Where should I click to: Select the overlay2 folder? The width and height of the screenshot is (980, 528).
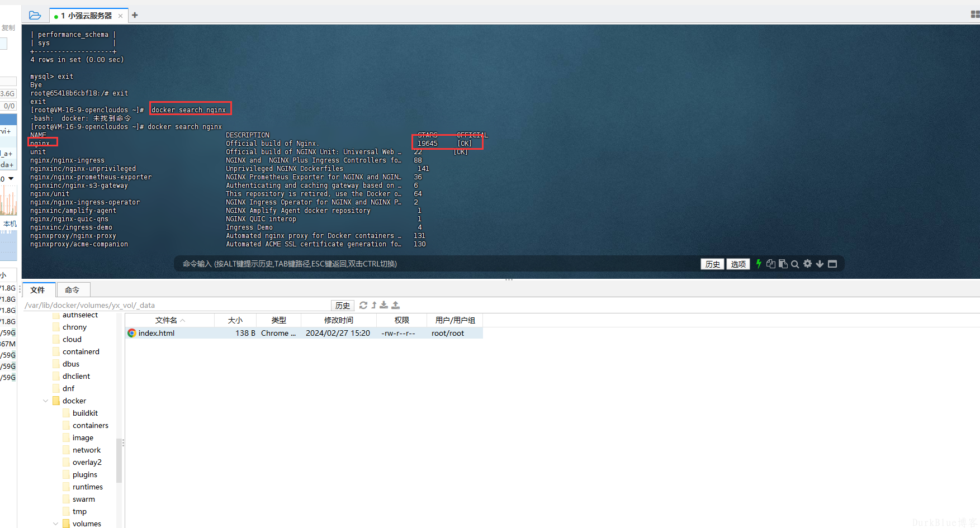[x=87, y=462]
